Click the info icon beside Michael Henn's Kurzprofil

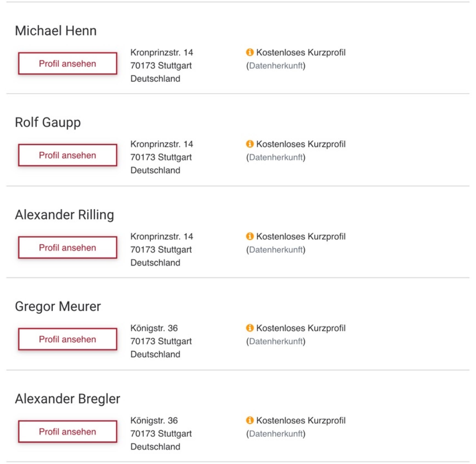[249, 52]
